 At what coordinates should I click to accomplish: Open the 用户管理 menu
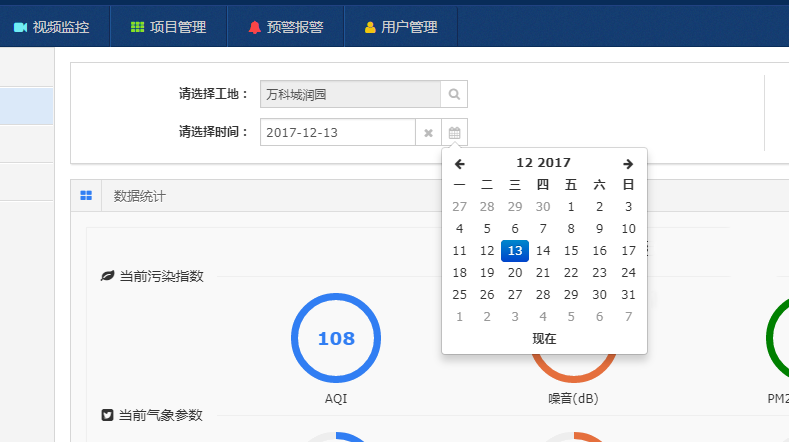(x=400, y=27)
